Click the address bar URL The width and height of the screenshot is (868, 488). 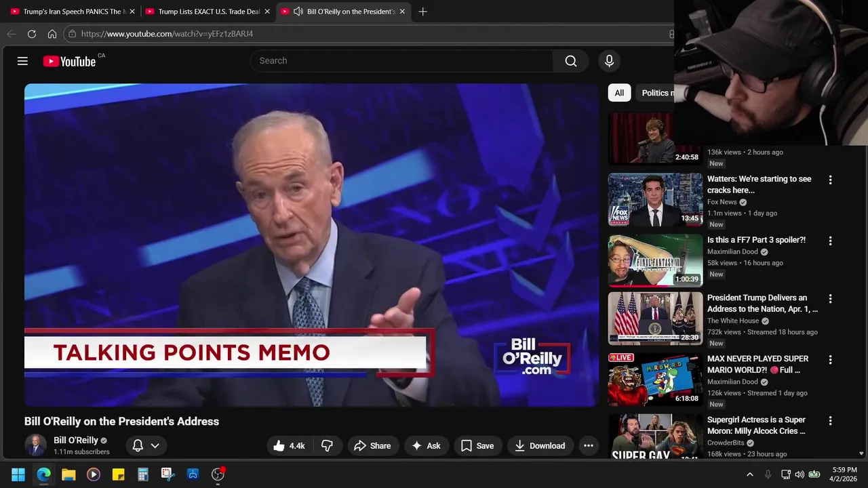click(x=167, y=34)
